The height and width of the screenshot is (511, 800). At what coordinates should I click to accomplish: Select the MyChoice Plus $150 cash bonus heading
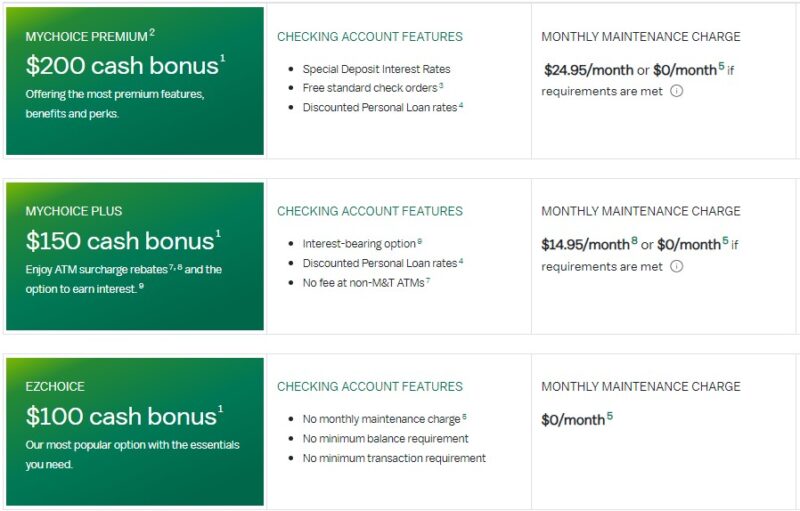coord(120,242)
